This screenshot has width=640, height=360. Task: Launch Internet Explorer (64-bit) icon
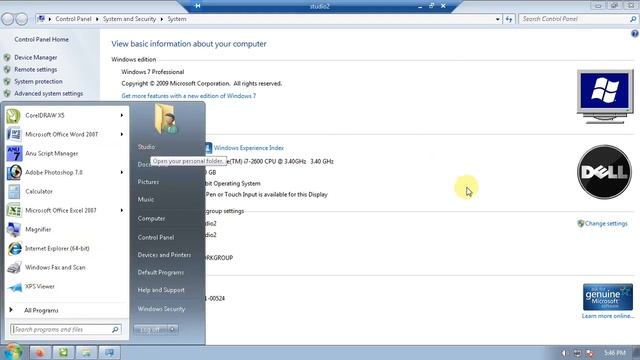pos(15,248)
